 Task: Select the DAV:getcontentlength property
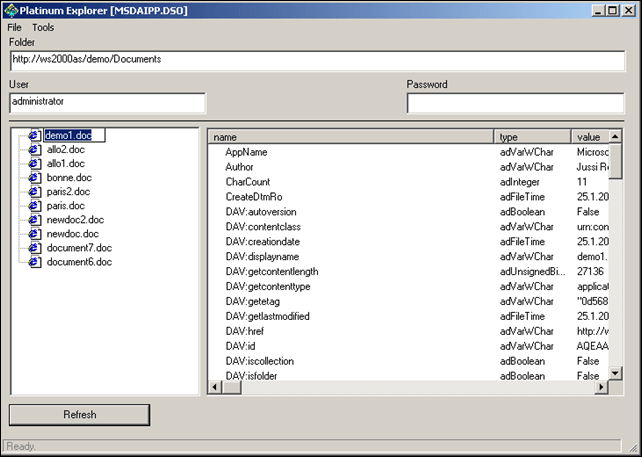(x=409, y=271)
